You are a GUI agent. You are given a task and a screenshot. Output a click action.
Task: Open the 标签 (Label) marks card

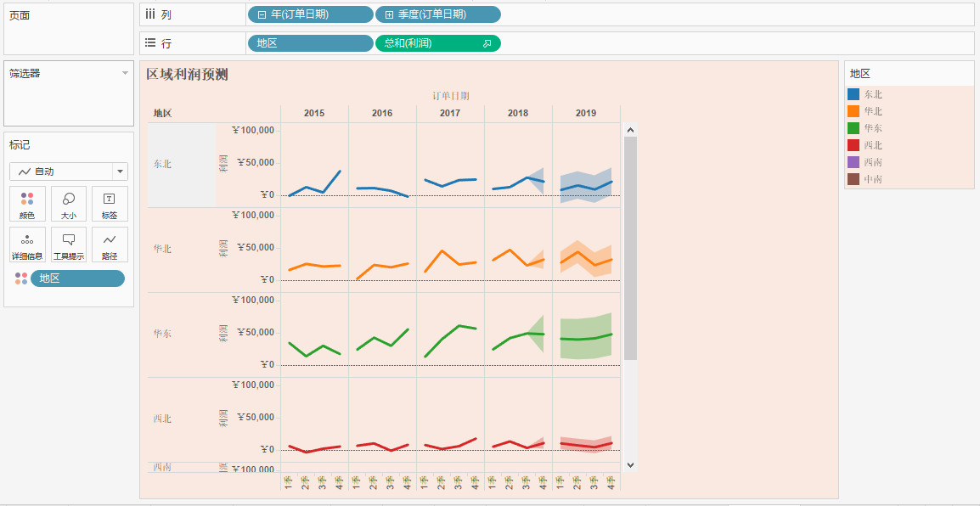tap(110, 204)
